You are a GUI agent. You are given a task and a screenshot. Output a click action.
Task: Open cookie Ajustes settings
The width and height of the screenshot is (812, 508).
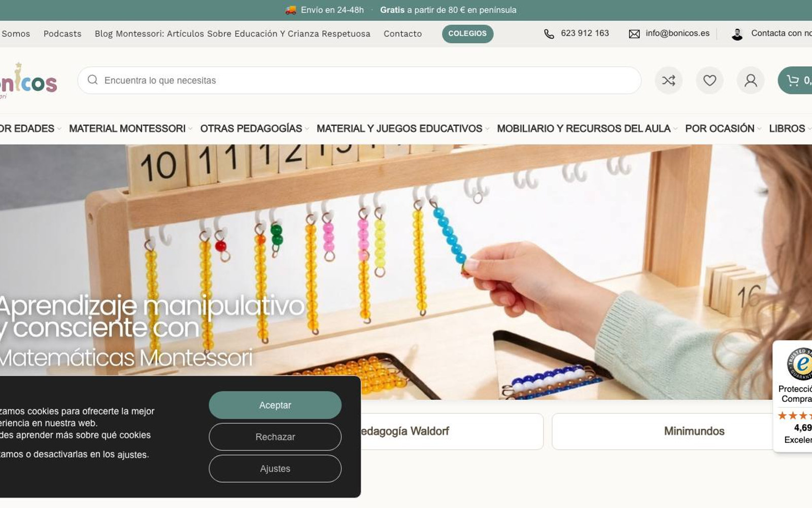click(x=275, y=468)
